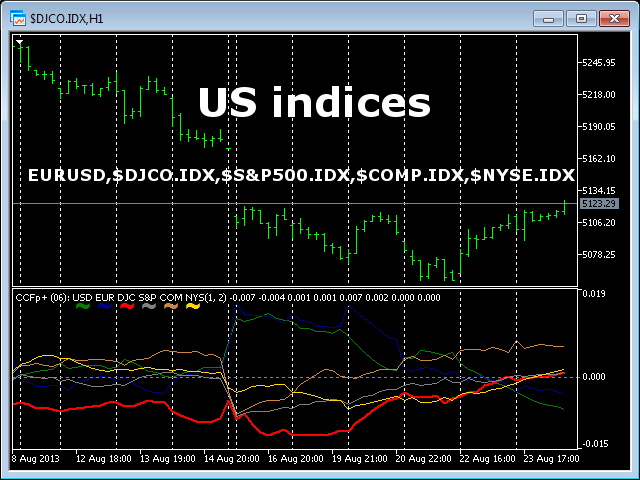Screen dimensions: 640x480
Task: Select the US indices title label
Action: pyautogui.click(x=314, y=102)
